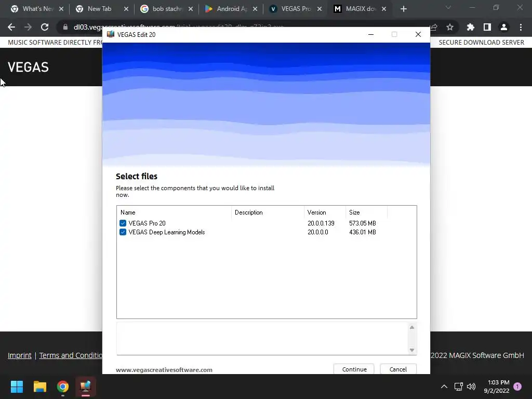This screenshot has width=532, height=399.
Task: Select the 436.01 MB size value
Action: pyautogui.click(x=362, y=232)
